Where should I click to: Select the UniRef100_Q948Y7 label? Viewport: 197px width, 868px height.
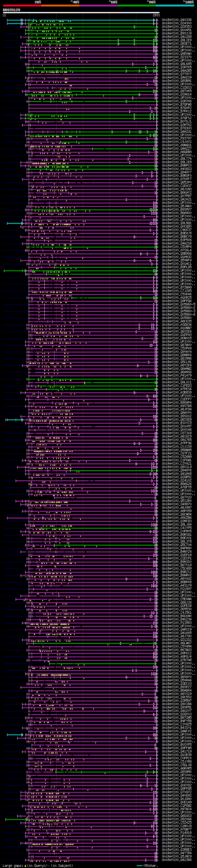[x=177, y=172]
